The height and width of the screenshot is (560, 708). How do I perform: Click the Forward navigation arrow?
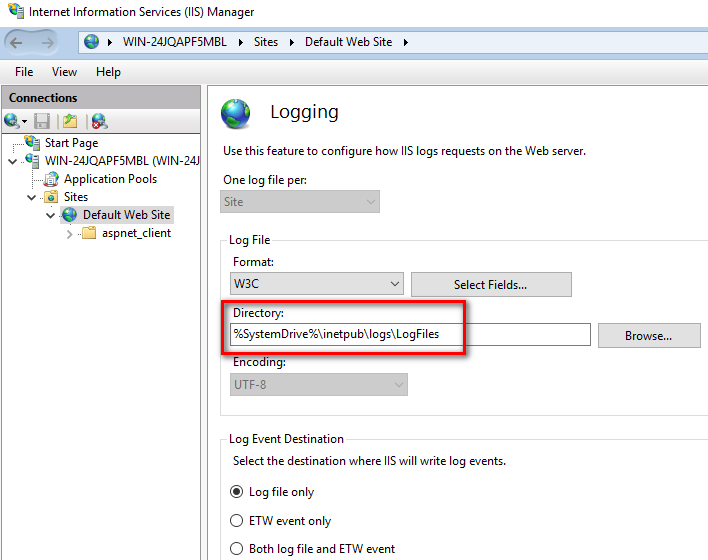pos(47,43)
